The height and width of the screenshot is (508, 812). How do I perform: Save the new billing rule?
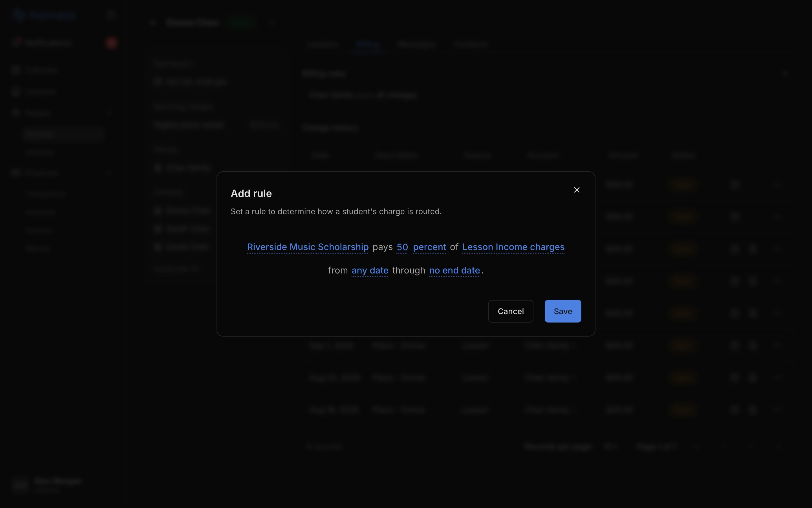coord(563,311)
